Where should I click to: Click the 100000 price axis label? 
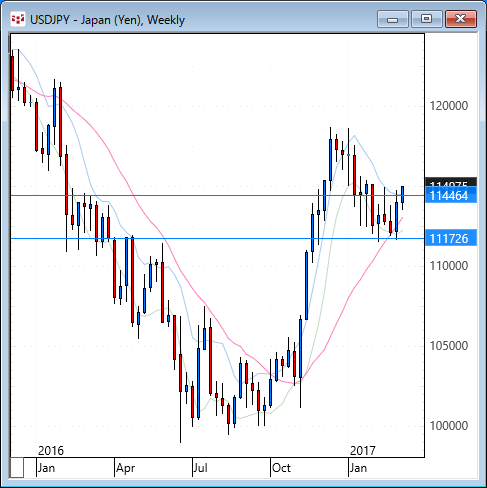tap(449, 426)
